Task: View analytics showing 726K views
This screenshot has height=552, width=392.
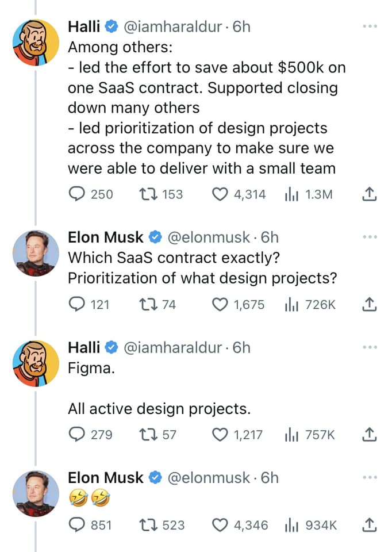Action: 310,304
